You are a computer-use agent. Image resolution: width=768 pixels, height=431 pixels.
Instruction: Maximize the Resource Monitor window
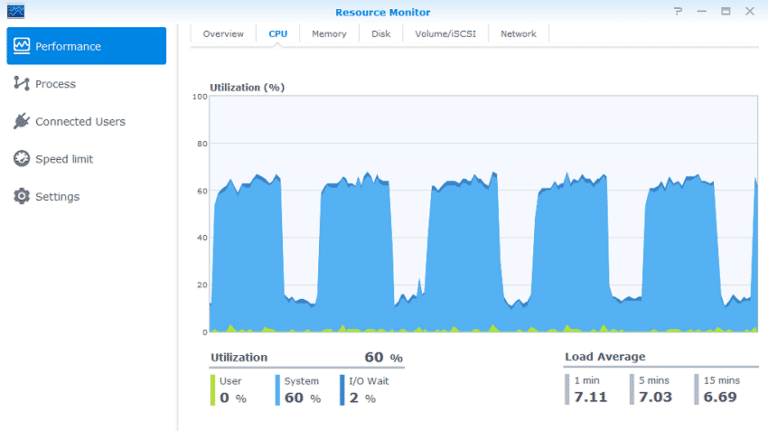coord(726,11)
